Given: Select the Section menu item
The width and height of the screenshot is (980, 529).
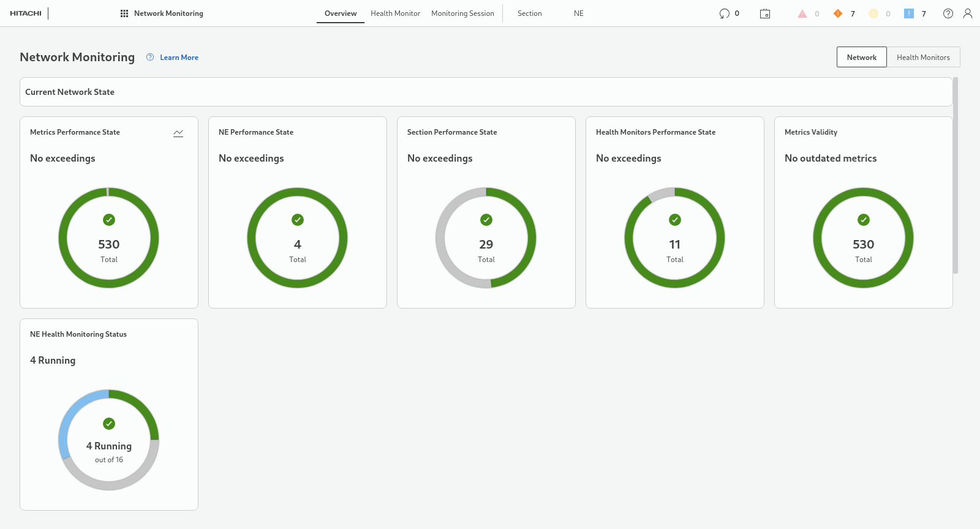Looking at the screenshot, I should (529, 13).
